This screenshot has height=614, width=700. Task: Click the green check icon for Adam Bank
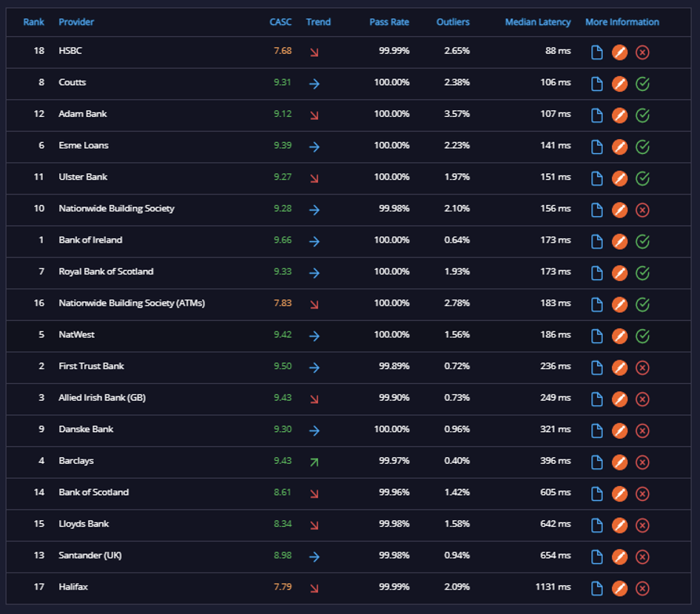[x=642, y=115]
